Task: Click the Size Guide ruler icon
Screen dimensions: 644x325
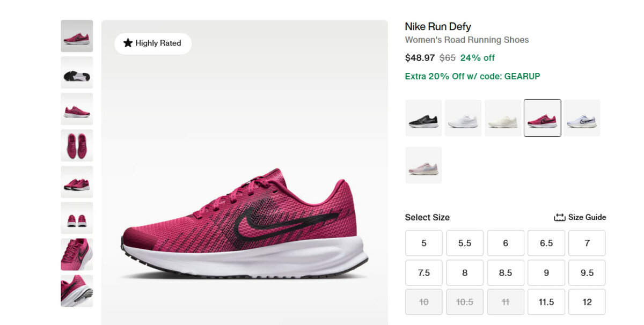Action: tap(560, 217)
